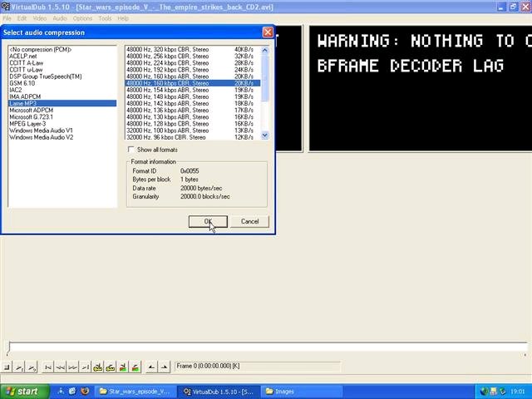Switch to the Star_wars_episode_V folder taskbar button
Image resolution: width=532 pixels, height=399 pixels.
(x=135, y=392)
